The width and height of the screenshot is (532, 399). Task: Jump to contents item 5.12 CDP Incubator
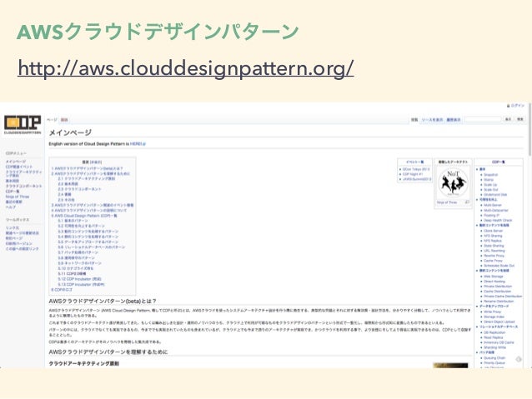pos(79,279)
